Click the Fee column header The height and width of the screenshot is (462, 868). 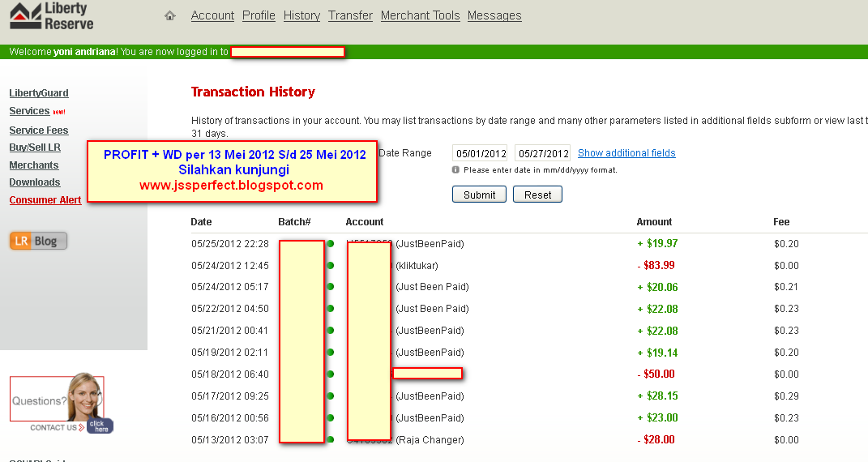click(781, 222)
